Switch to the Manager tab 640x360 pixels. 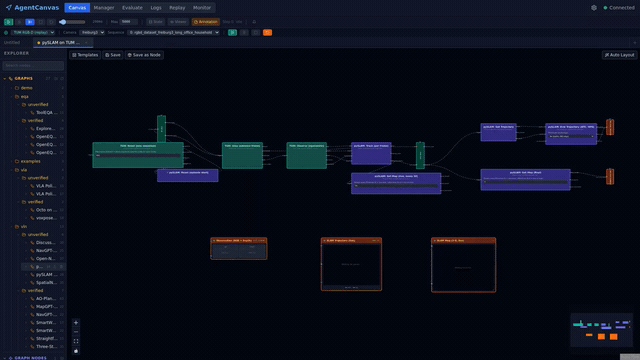coord(104,8)
